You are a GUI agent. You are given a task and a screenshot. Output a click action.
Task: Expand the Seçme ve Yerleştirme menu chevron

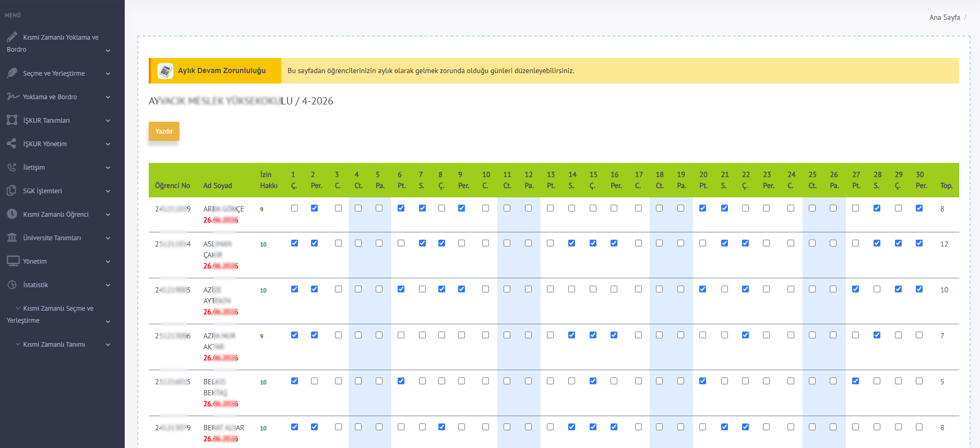click(108, 74)
